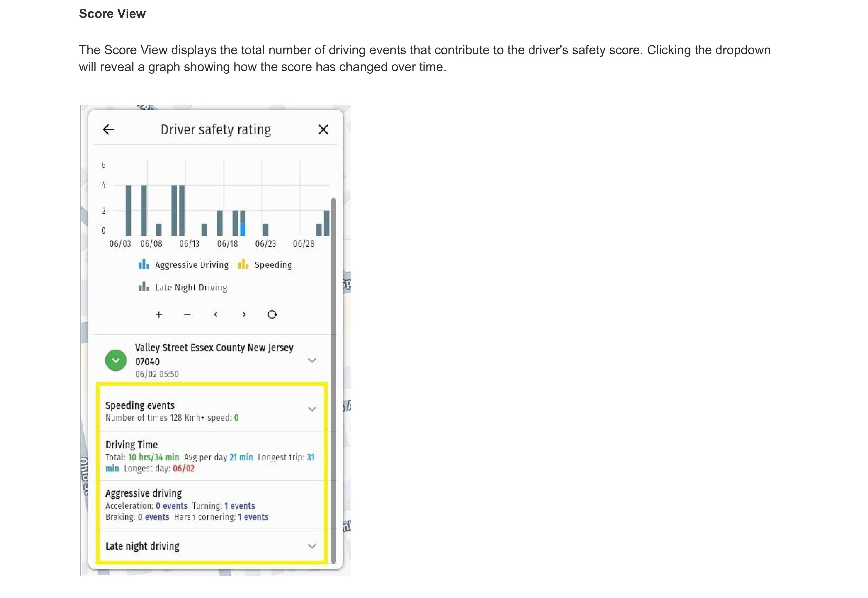Pan chart right with next arrow
Viewport: 868px width, 598px height.
click(x=244, y=315)
